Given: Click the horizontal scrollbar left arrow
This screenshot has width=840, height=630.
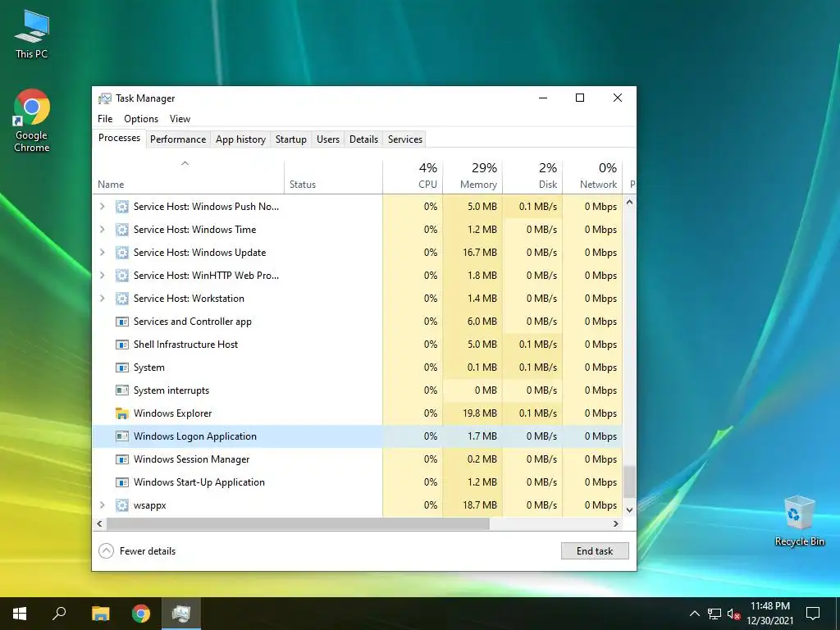Looking at the screenshot, I should [x=99, y=524].
